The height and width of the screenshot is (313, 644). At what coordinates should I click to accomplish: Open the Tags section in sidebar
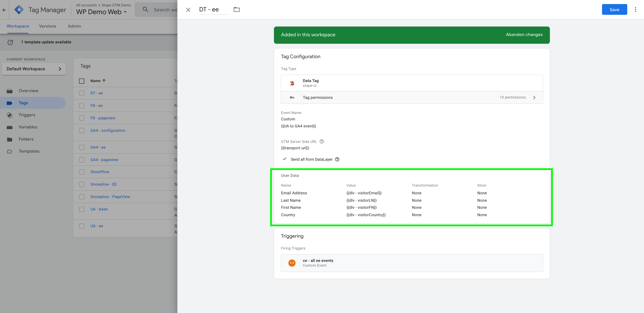coord(23,103)
